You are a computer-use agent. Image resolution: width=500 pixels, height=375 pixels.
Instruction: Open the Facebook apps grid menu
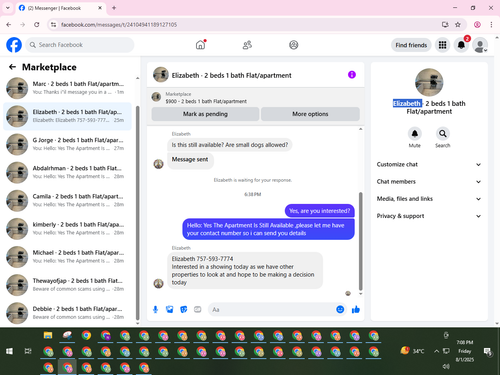click(x=442, y=45)
